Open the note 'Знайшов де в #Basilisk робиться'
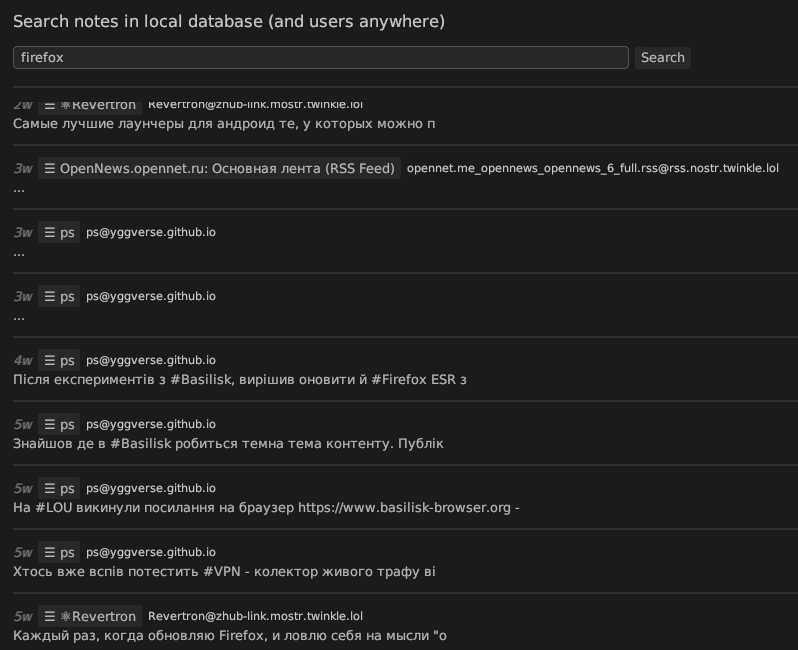Image resolution: width=798 pixels, height=650 pixels. (x=228, y=444)
